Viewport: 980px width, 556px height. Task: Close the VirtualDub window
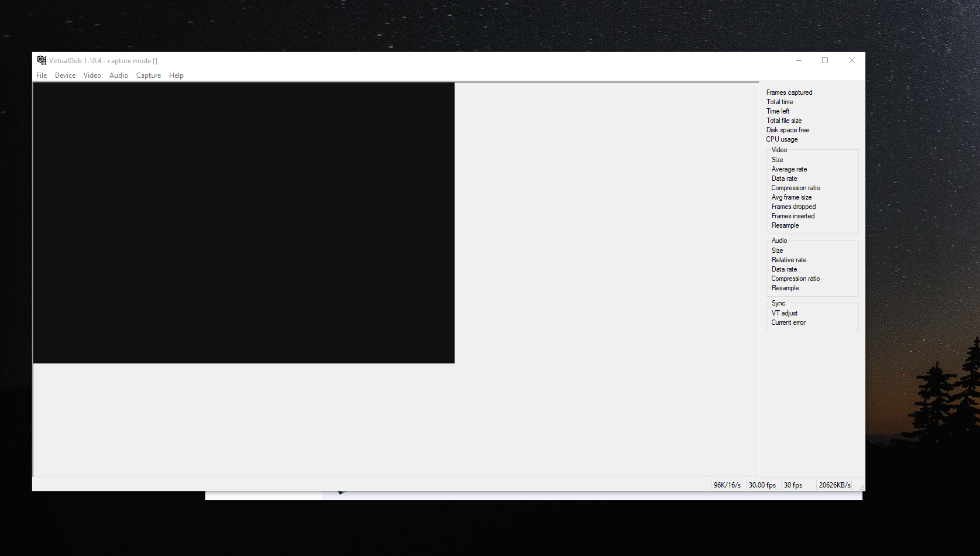[852, 60]
